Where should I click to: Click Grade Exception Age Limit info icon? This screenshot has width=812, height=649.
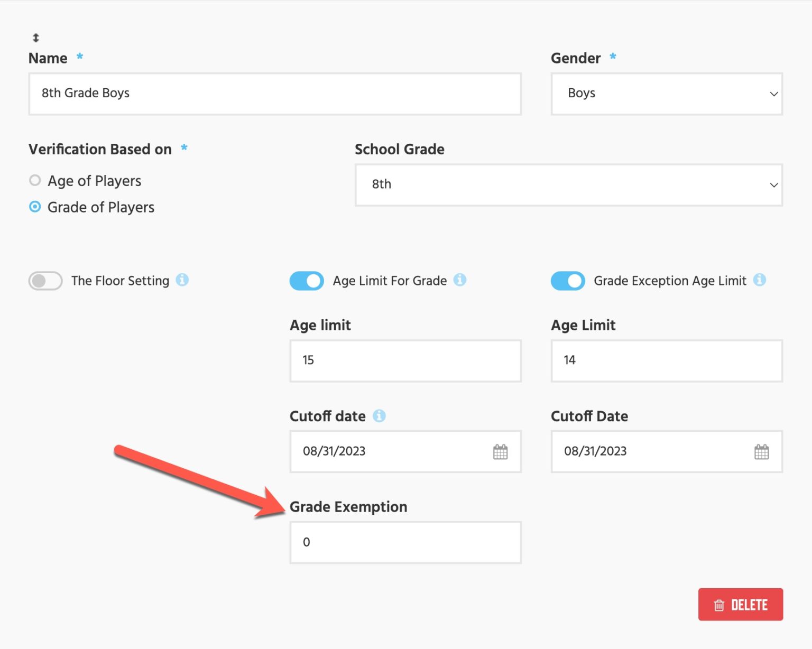coord(760,280)
